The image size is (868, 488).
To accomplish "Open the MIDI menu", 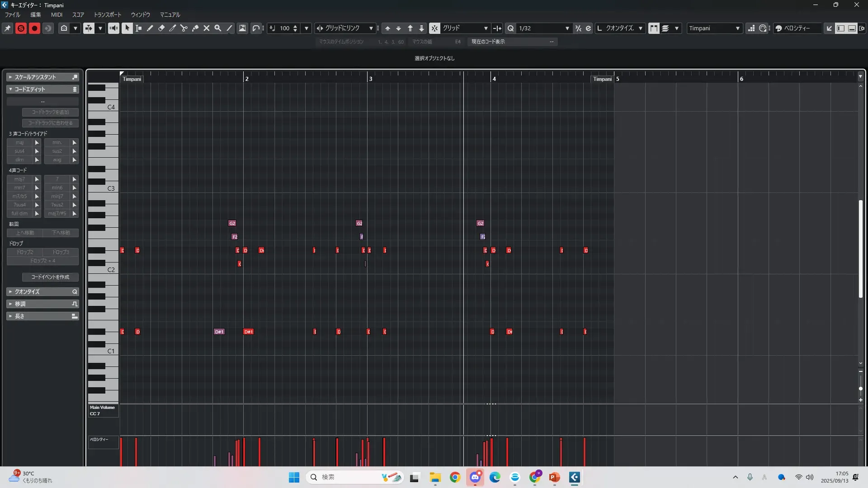I will (57, 14).
